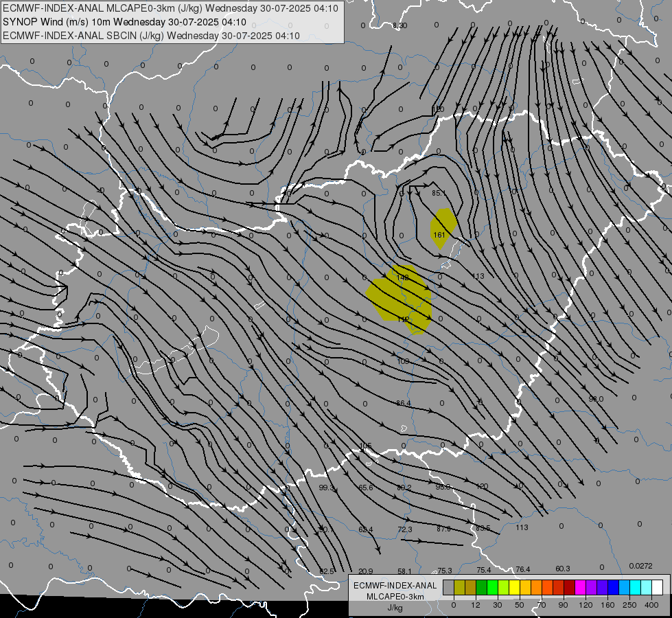Click the map value '161' in the olive area
This screenshot has width=672, height=618.
coord(439,235)
